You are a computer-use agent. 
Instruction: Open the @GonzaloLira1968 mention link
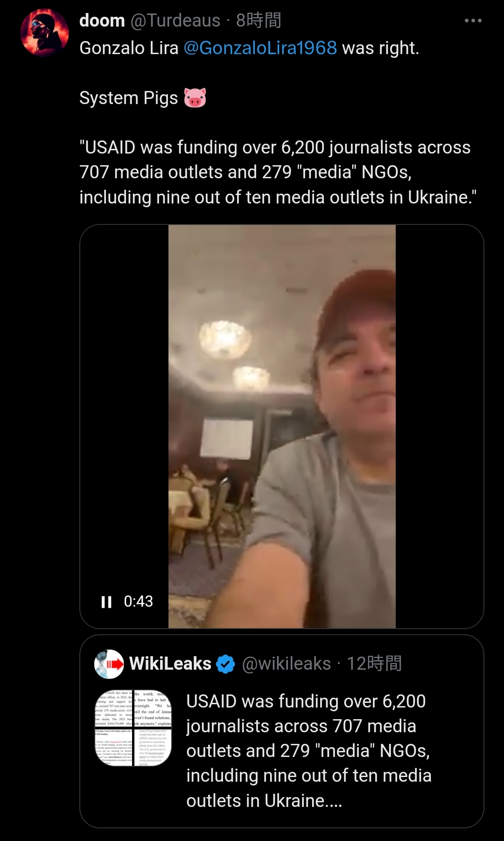point(260,48)
